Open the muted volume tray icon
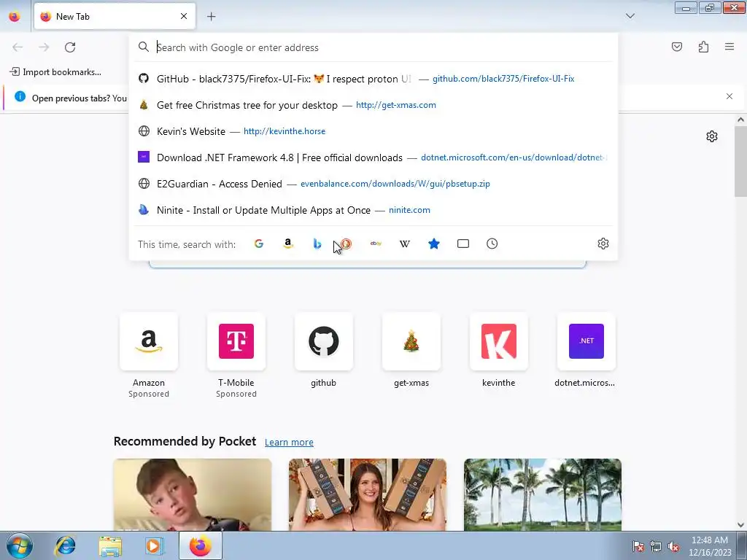This screenshot has width=747, height=560. pos(673,546)
